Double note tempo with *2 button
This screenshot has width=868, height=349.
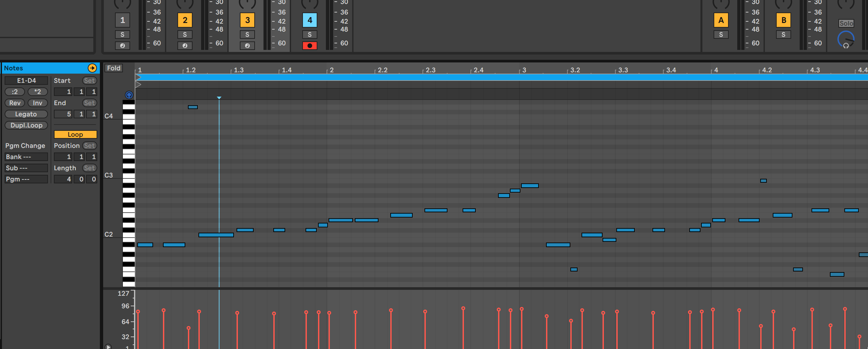coord(37,91)
